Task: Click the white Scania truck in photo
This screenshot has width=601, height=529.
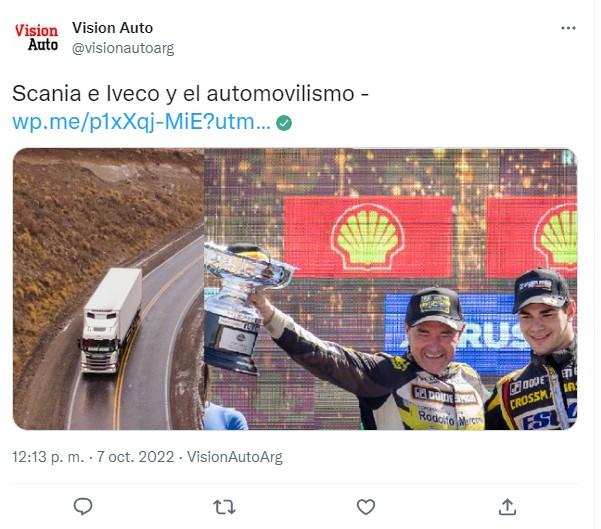Action: pyautogui.click(x=111, y=320)
